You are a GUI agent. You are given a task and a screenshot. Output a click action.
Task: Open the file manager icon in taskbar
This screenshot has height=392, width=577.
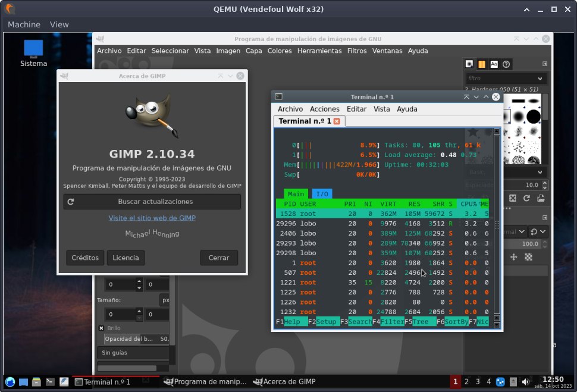36,382
